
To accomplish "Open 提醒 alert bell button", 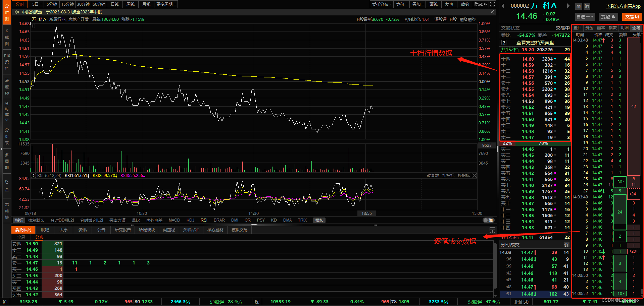I will click(x=608, y=17).
